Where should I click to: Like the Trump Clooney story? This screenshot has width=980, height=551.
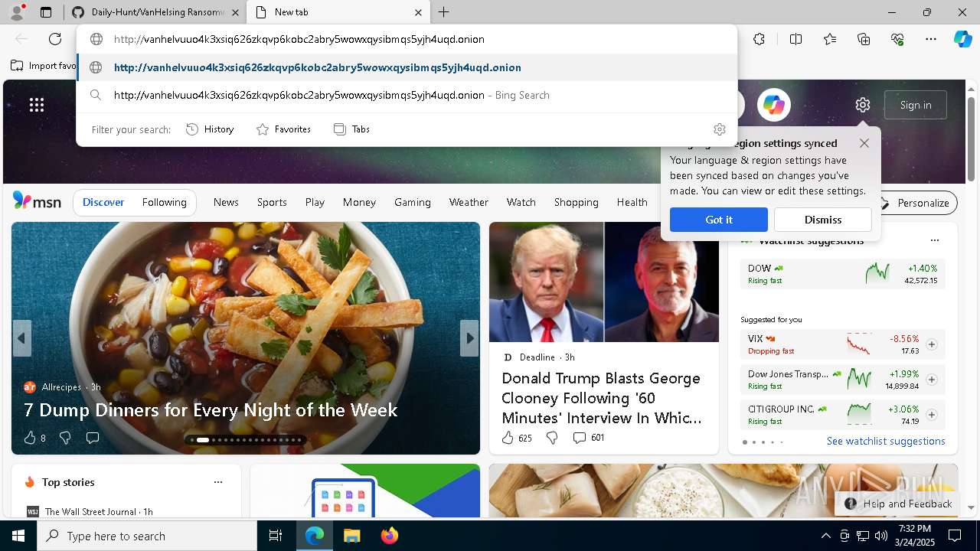pyautogui.click(x=508, y=438)
